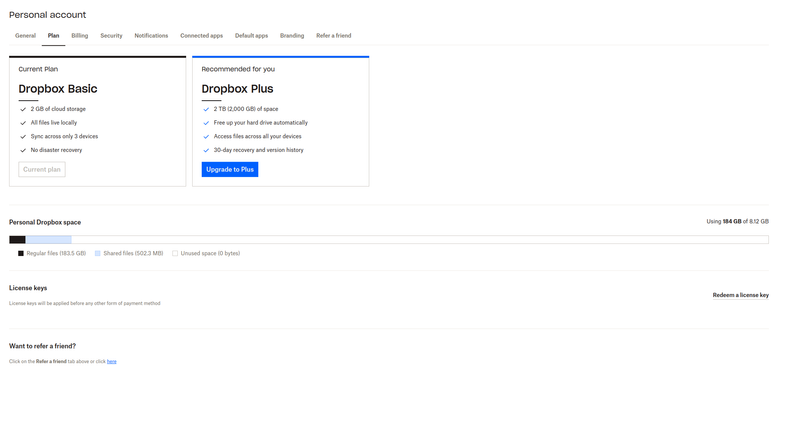Click the disabled Current plan button
This screenshot has height=422, width=800.
click(42, 169)
